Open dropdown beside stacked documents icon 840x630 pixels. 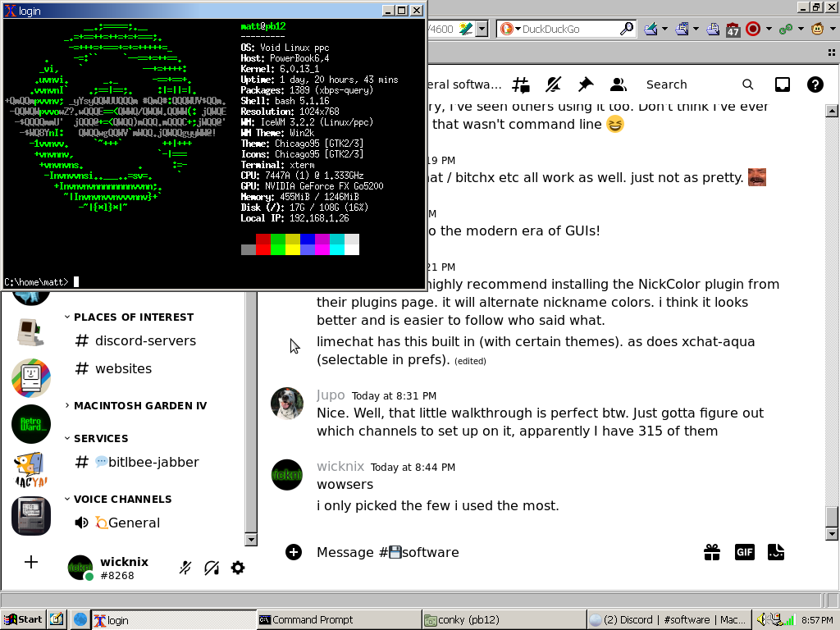[x=696, y=29]
